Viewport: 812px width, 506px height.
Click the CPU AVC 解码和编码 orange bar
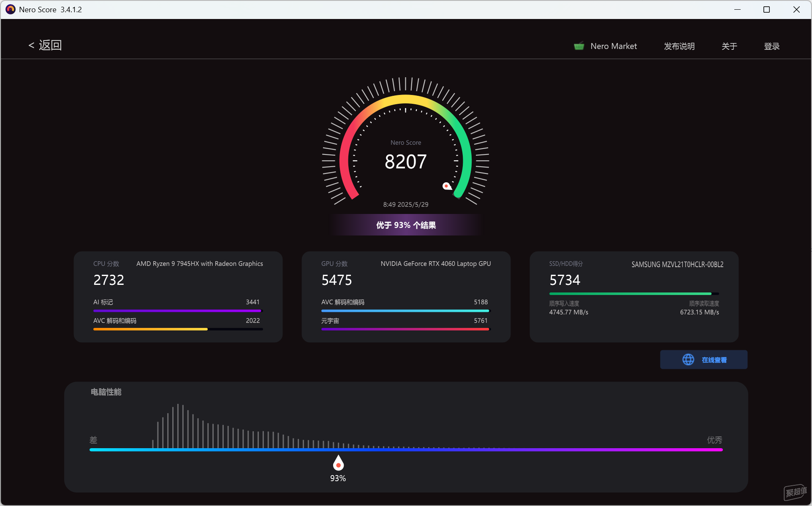tap(178, 329)
